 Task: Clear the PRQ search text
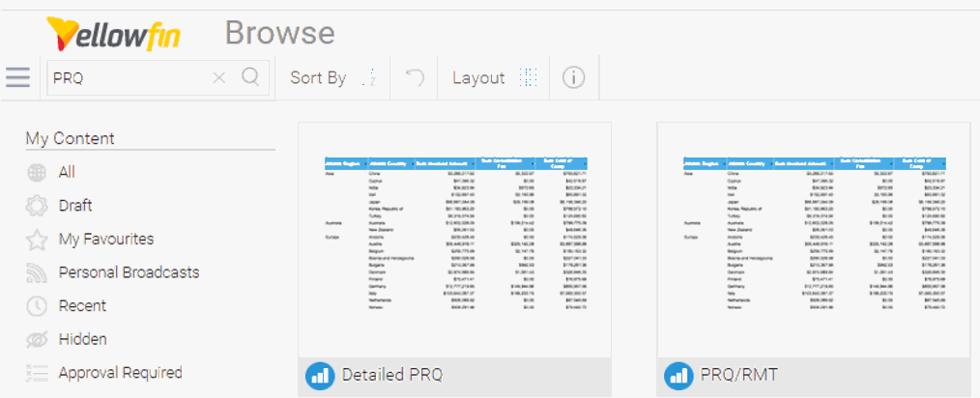[218, 77]
